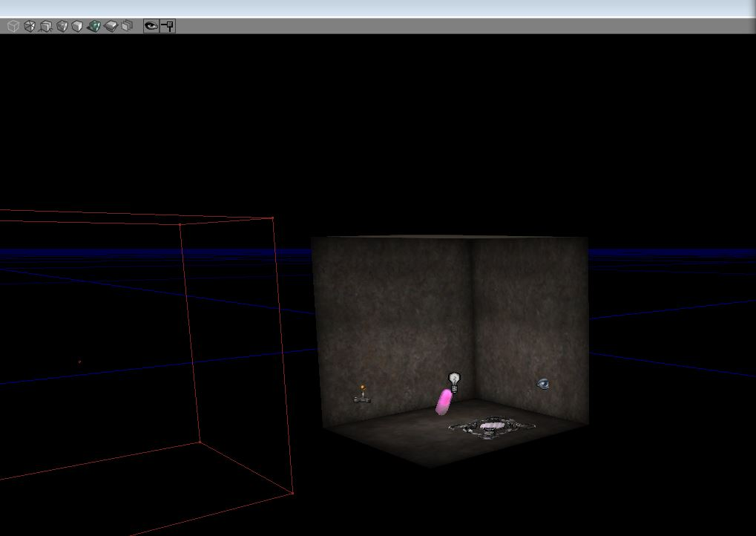This screenshot has height=536, width=756.
Task: Click the stacked translucent sheets icon
Action: point(128,24)
